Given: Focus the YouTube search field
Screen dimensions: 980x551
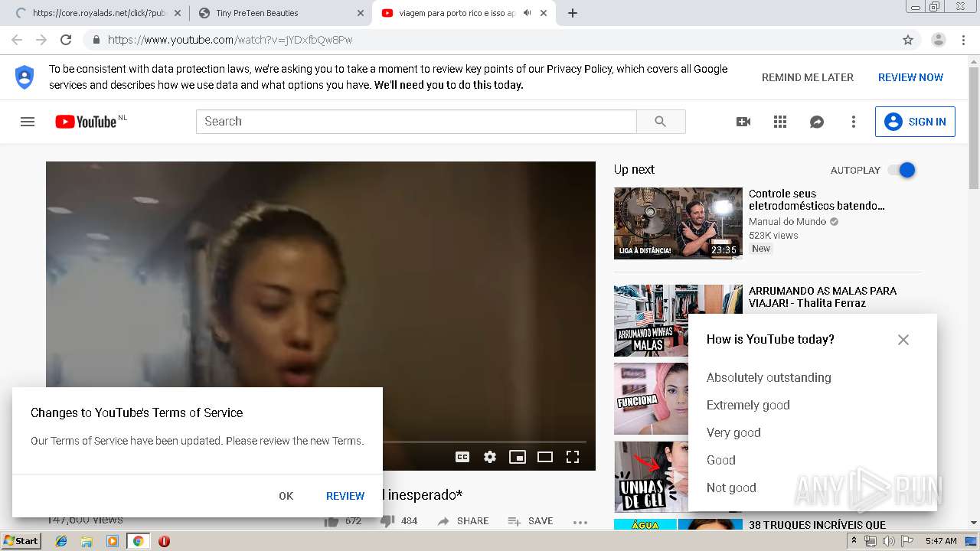Looking at the screenshot, I should (x=416, y=122).
